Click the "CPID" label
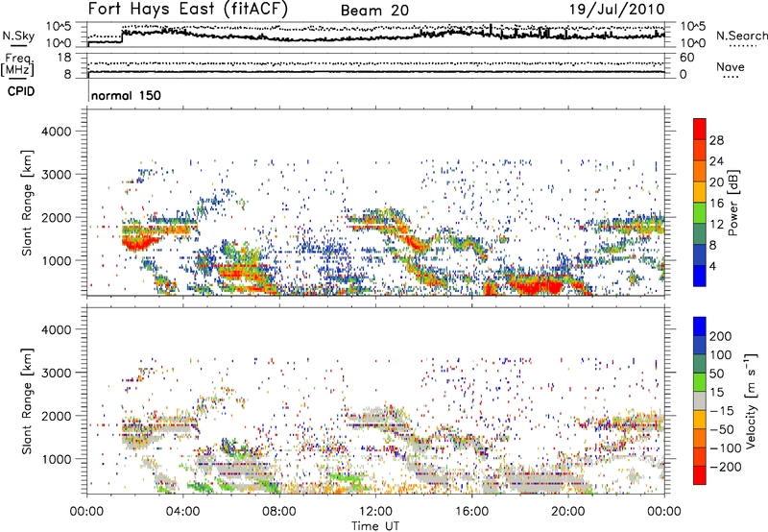 pyautogui.click(x=21, y=91)
